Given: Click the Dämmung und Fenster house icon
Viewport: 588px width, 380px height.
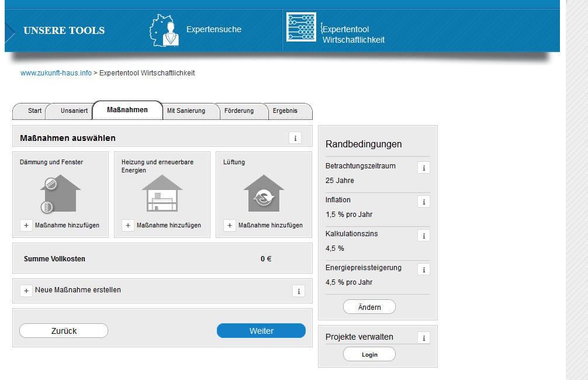Looking at the screenshot, I should pyautogui.click(x=60, y=194).
